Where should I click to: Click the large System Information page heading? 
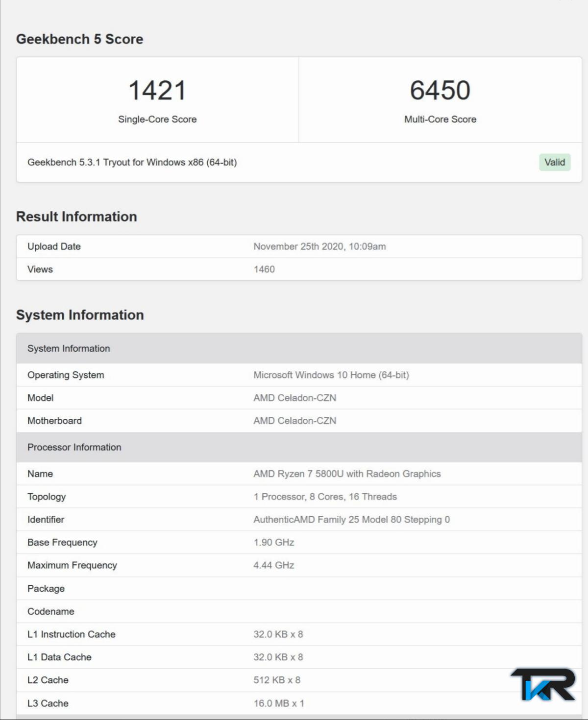[x=80, y=315]
